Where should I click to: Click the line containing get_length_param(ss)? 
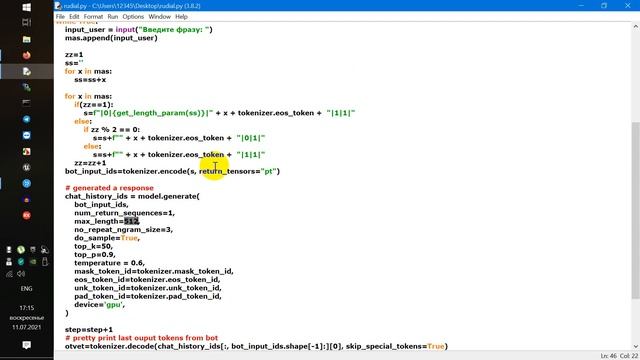click(x=219, y=113)
